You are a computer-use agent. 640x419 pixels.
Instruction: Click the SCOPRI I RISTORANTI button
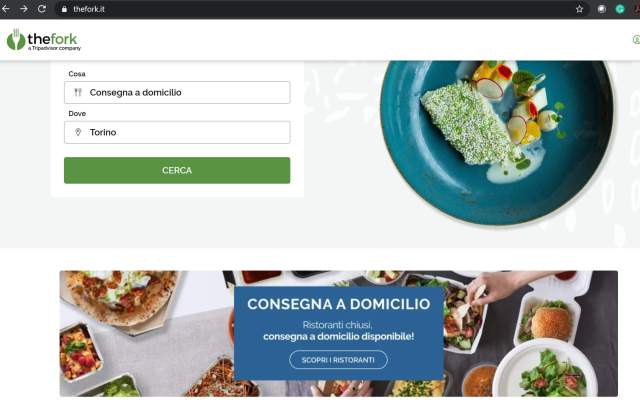tap(338, 360)
